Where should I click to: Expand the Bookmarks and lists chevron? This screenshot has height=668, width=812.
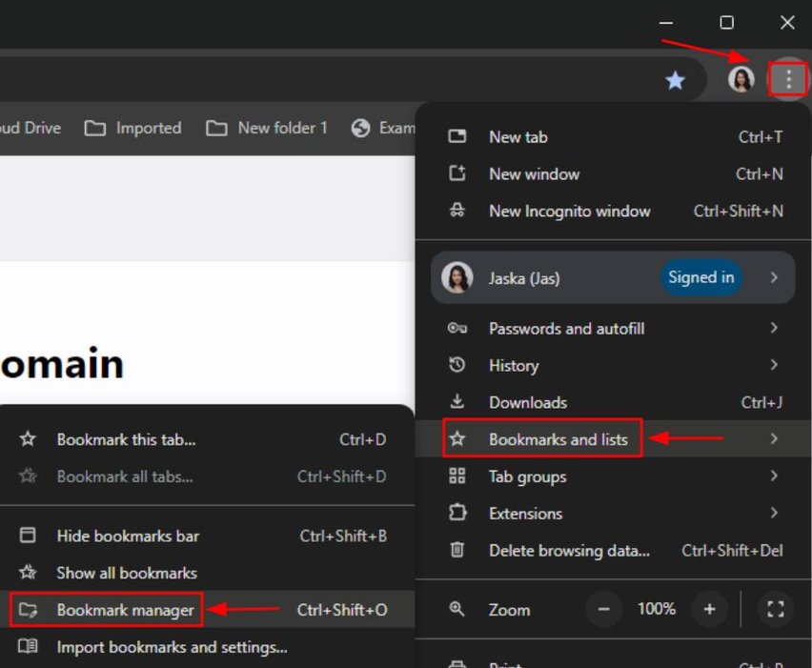click(x=774, y=438)
